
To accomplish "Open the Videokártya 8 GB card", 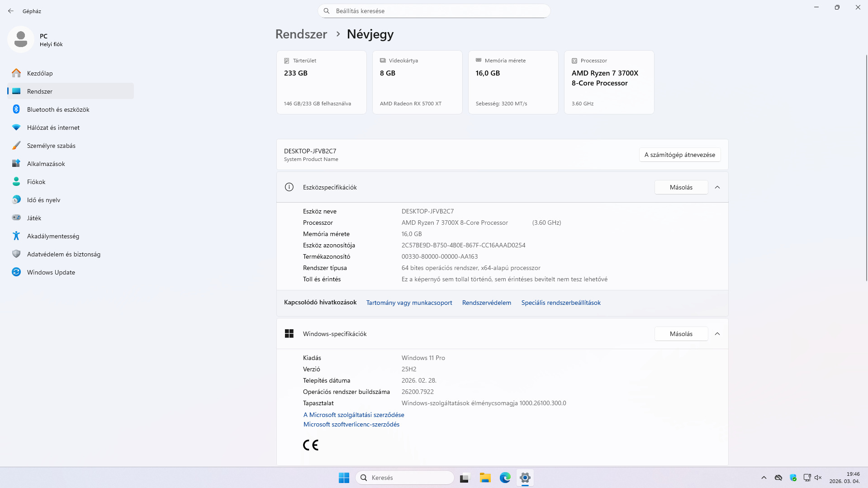I will coord(417,82).
